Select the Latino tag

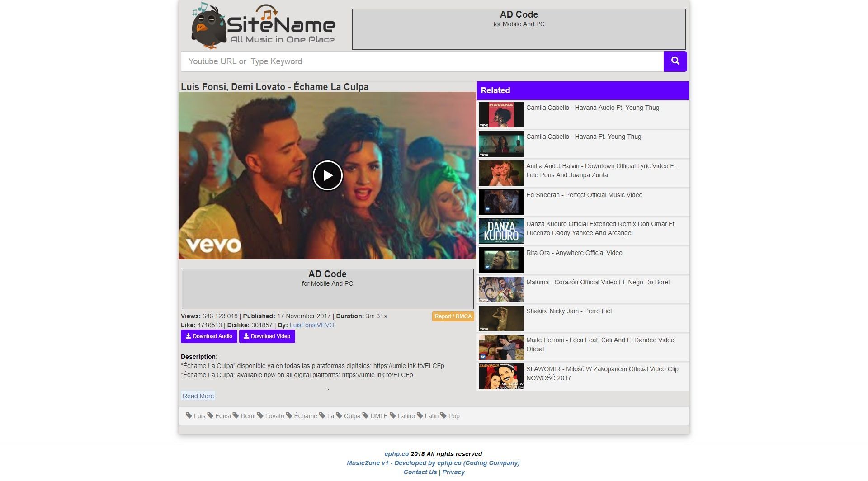pos(406,416)
